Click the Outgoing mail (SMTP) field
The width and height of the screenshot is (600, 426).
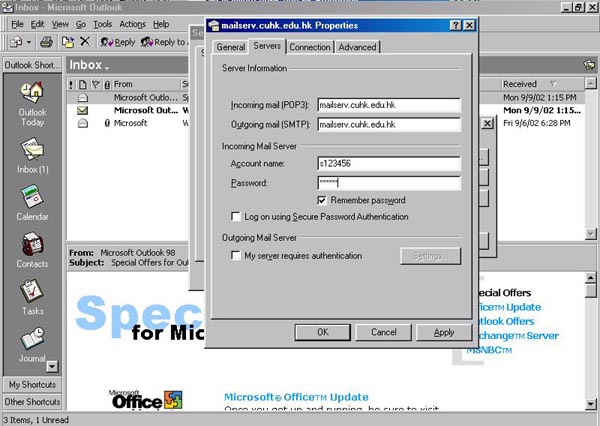pyautogui.click(x=389, y=124)
